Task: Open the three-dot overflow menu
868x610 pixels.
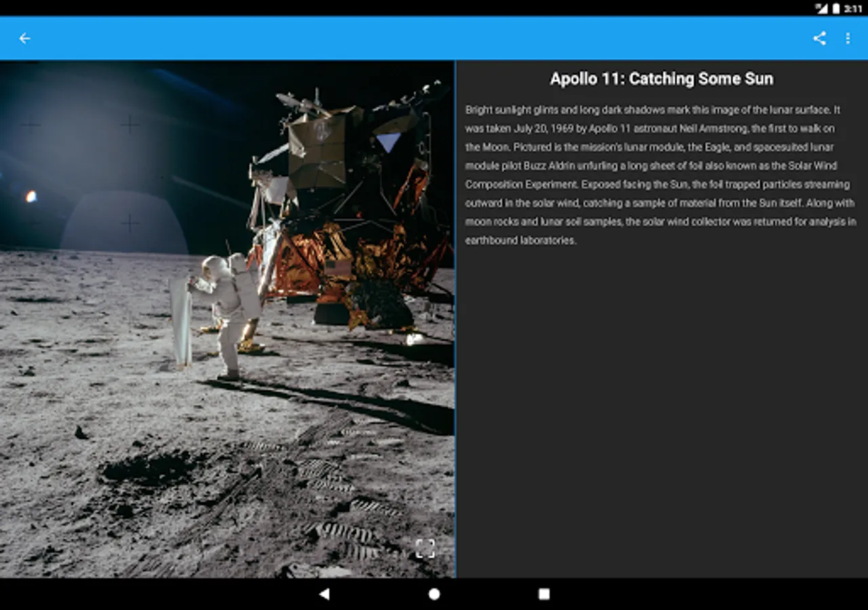Action: [x=848, y=39]
